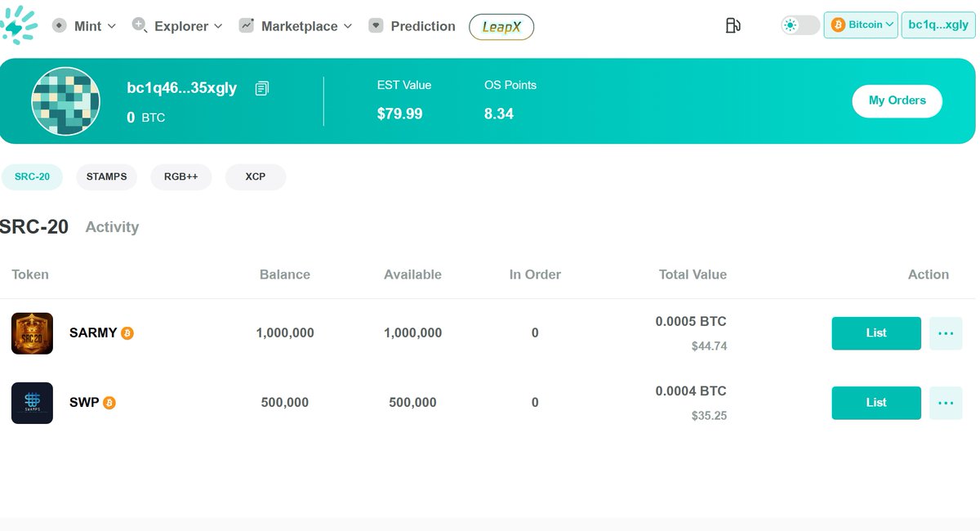Click the bc1q46...35xgly address text
980x531 pixels.
pyautogui.click(x=182, y=88)
